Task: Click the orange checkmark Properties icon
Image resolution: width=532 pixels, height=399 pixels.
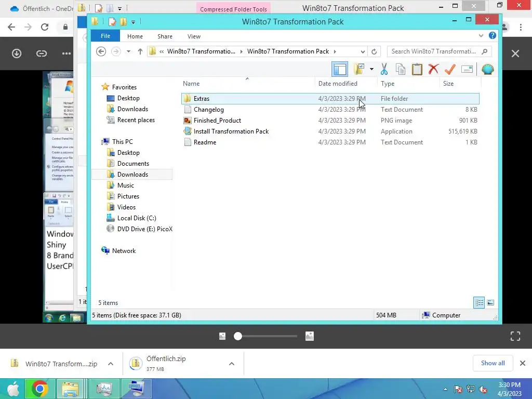Action: point(450,69)
